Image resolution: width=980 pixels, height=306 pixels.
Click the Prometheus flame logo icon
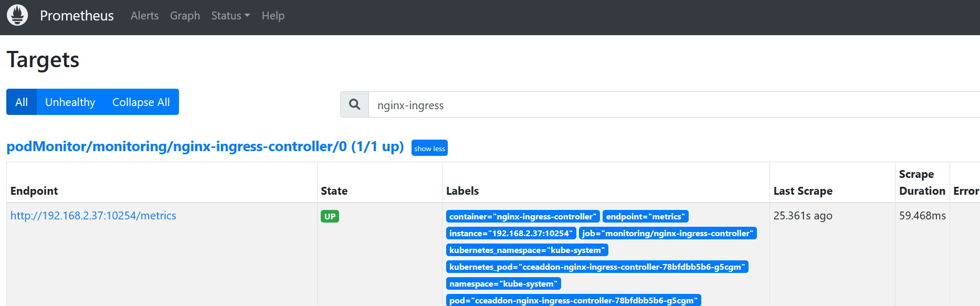point(17,15)
